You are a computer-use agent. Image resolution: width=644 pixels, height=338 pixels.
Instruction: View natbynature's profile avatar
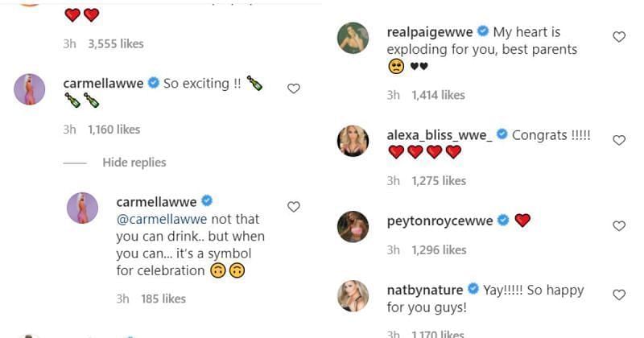(353, 295)
